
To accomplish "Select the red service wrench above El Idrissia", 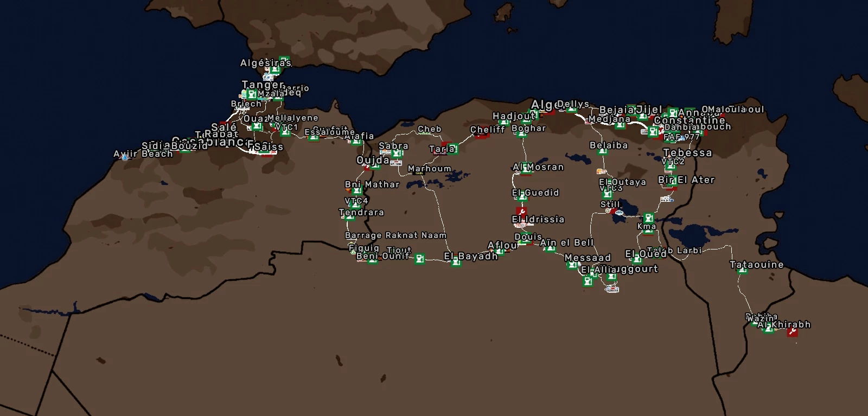I will 521,212.
